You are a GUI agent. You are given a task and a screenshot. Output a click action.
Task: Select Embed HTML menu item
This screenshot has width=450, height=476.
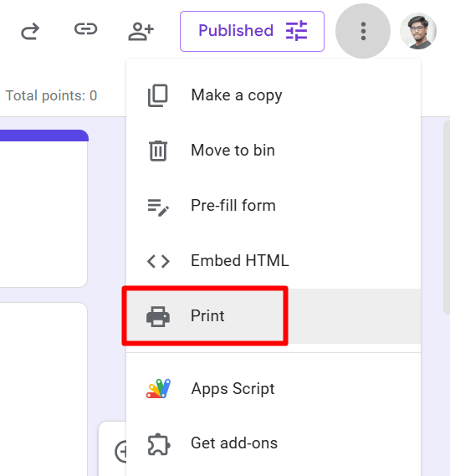[x=274, y=261]
